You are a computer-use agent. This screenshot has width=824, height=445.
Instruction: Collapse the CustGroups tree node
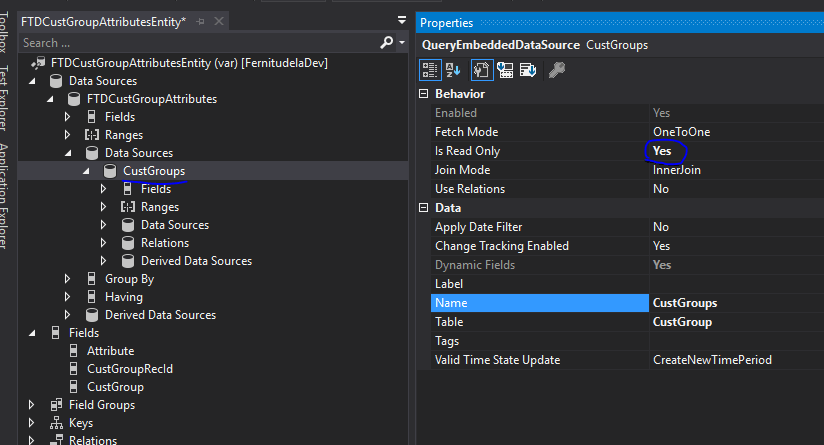pos(87,171)
